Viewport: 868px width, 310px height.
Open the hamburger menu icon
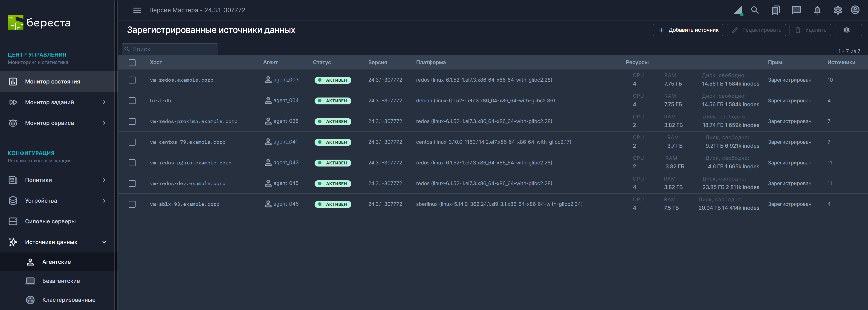[x=137, y=10]
